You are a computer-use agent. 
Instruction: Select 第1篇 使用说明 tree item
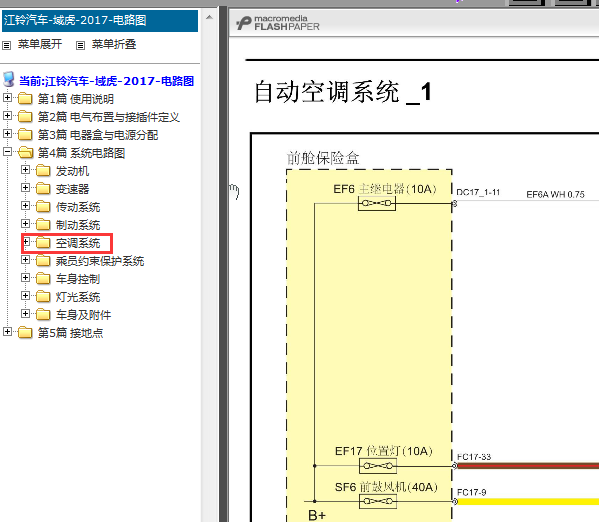point(76,99)
